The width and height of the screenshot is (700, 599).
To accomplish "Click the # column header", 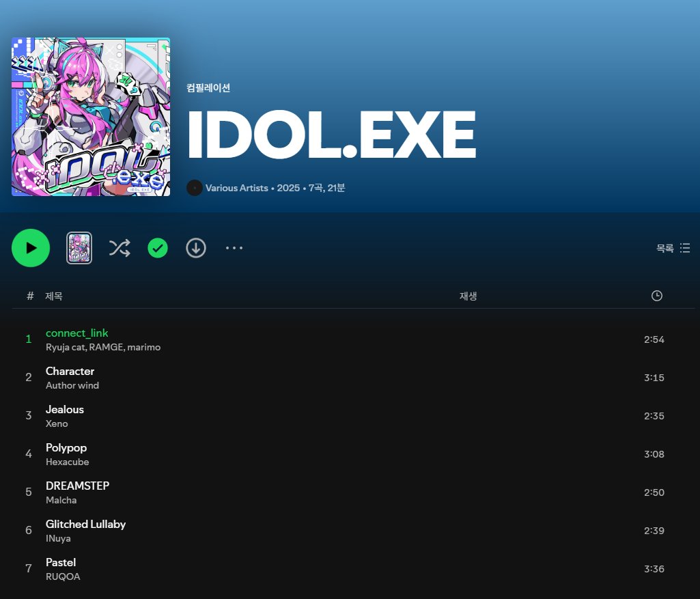I will coord(30,296).
